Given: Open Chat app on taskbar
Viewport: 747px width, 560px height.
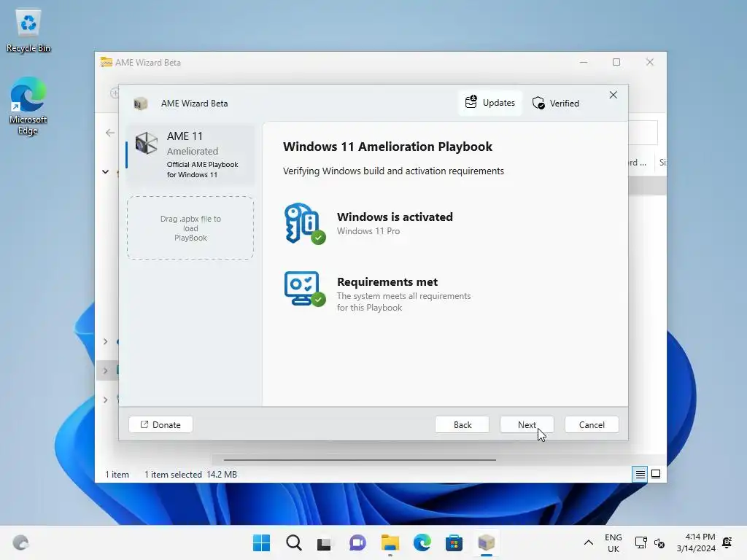Looking at the screenshot, I should click(357, 542).
